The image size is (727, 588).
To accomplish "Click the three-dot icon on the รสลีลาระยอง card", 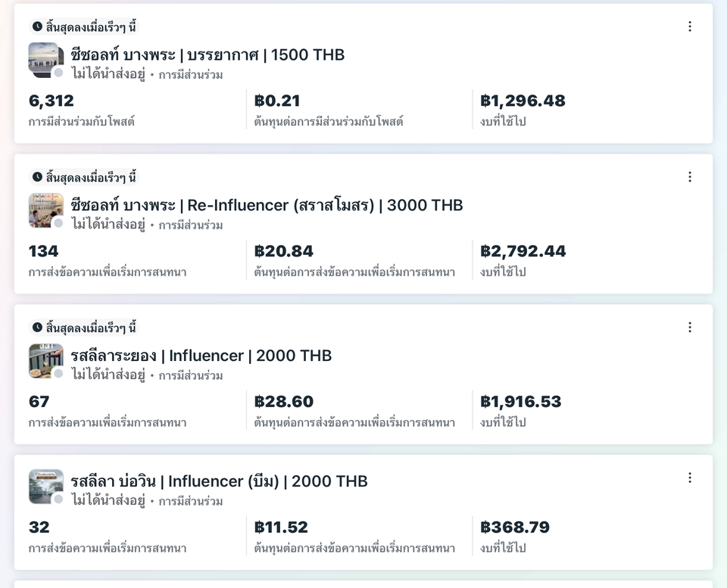I will pyautogui.click(x=690, y=327).
